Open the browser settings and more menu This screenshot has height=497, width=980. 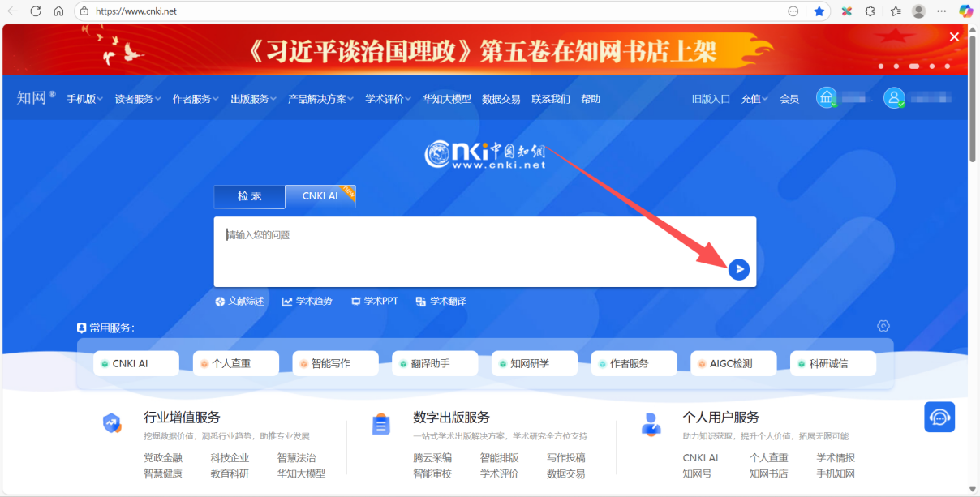pos(942,11)
